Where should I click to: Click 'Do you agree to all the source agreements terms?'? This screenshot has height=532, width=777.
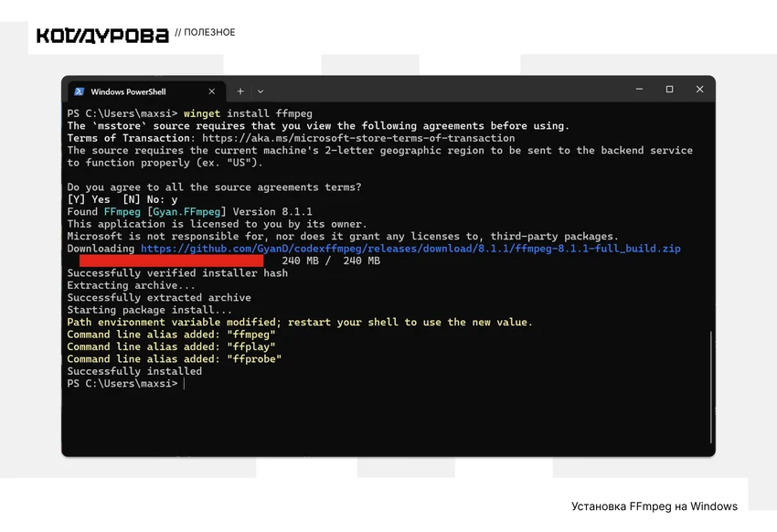click(x=215, y=187)
